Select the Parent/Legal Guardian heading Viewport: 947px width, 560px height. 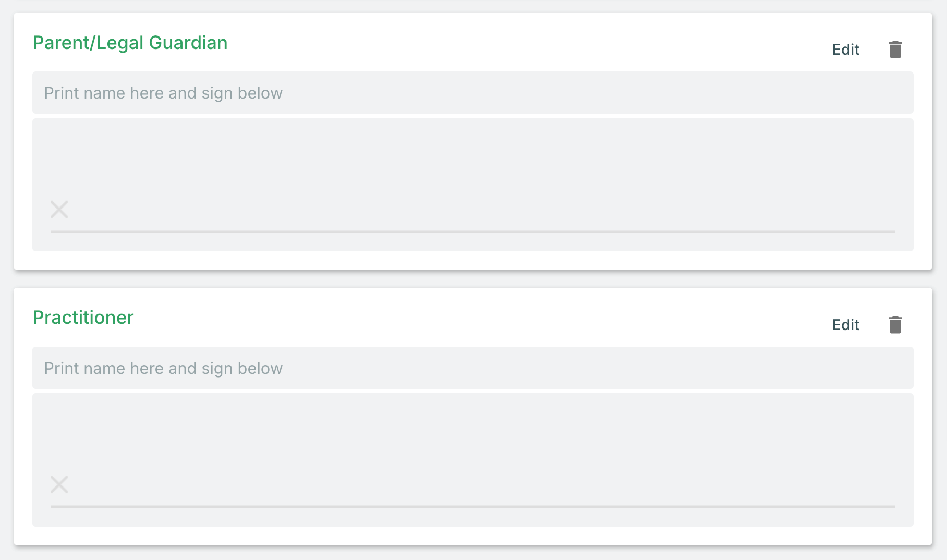130,43
